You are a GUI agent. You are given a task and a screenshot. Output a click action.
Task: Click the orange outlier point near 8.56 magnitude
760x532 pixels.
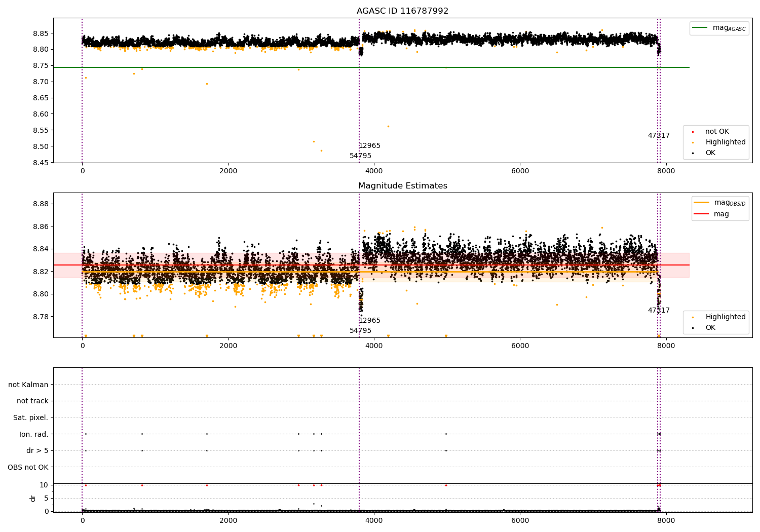point(388,126)
